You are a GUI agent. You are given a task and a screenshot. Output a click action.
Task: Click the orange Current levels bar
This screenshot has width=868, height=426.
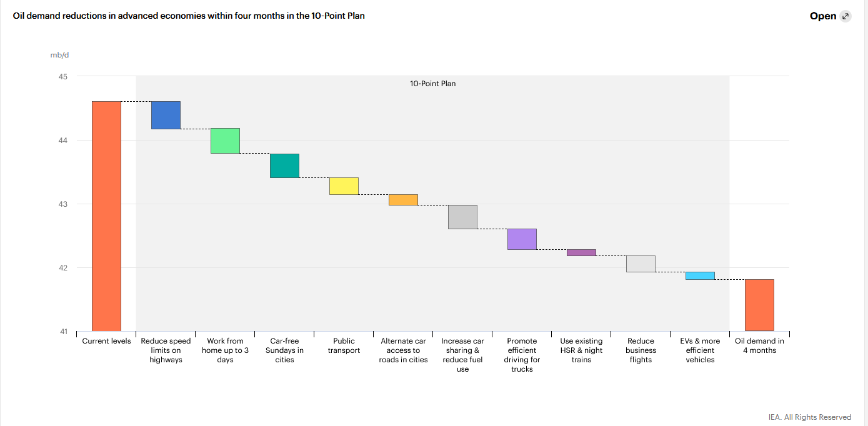[106, 215]
